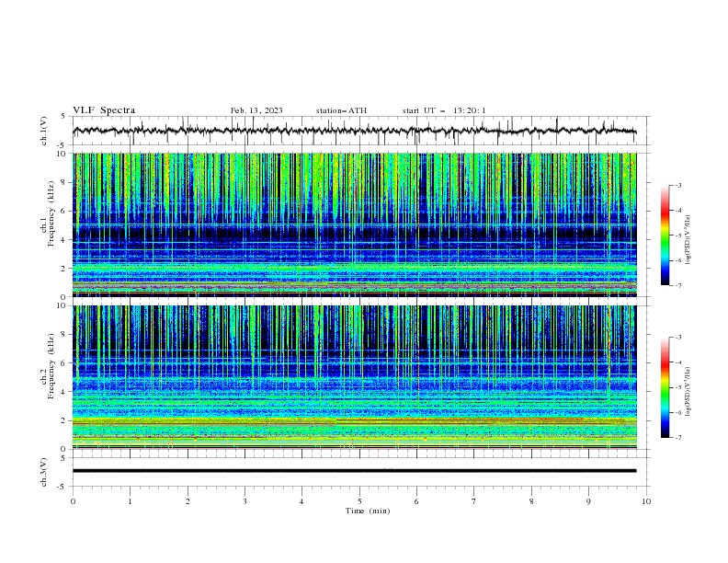Select the date "Feb. 13, 2023"
Screen dimensions: 728x563
click(x=256, y=110)
